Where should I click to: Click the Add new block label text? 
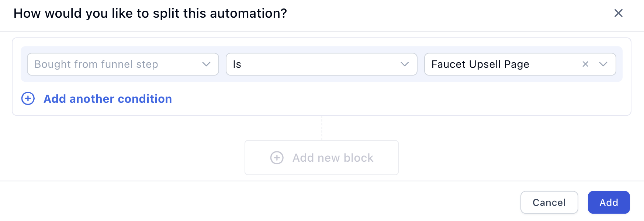333,158
